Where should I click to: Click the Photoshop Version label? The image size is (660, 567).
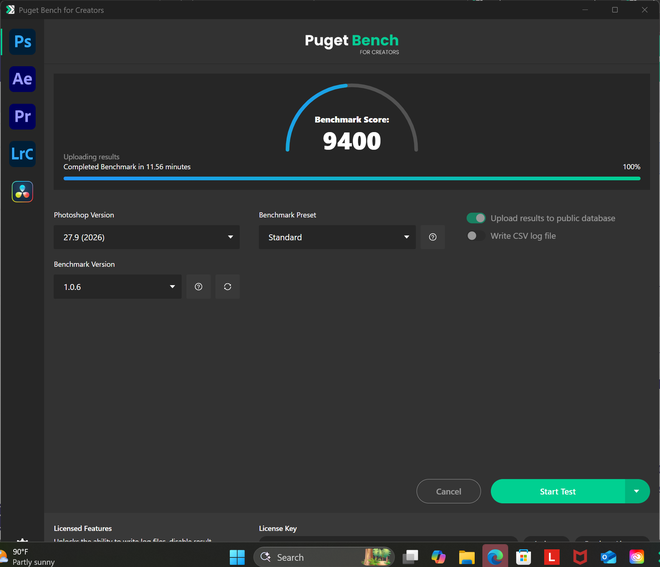[84, 215]
